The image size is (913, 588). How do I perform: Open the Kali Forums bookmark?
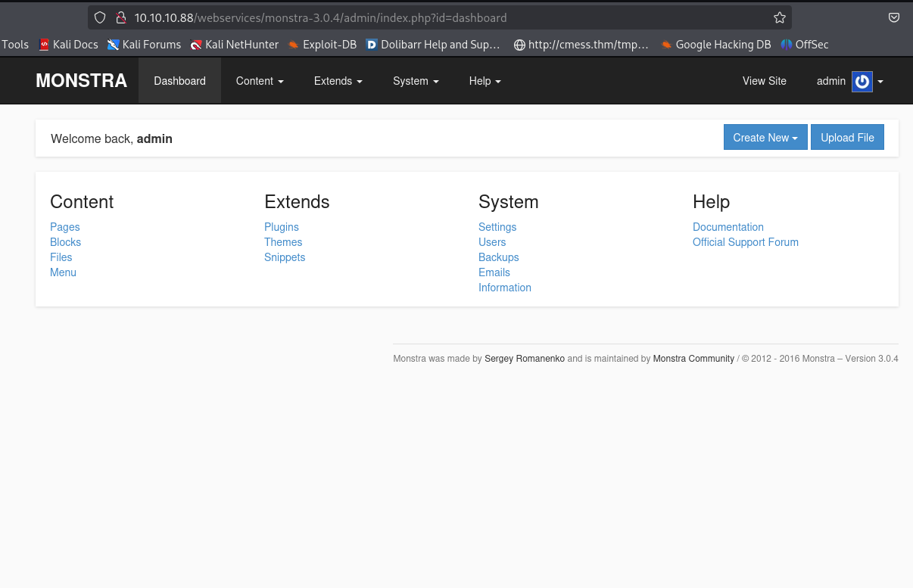click(145, 45)
